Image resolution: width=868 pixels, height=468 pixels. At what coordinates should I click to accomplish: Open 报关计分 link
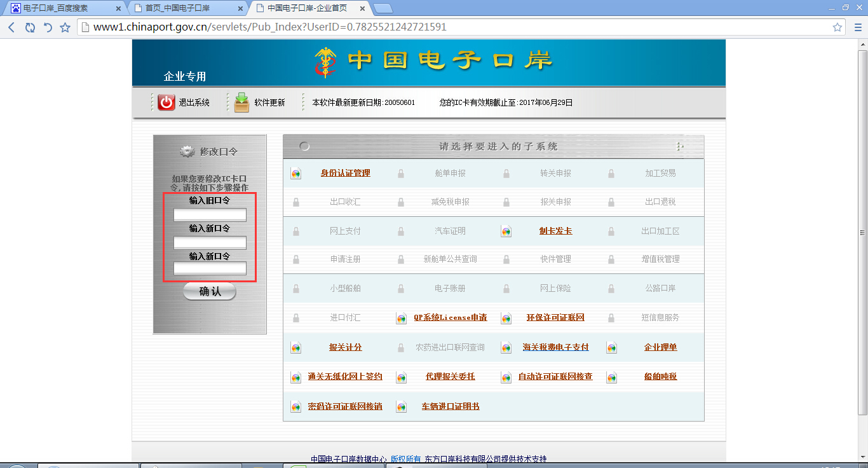click(x=345, y=347)
